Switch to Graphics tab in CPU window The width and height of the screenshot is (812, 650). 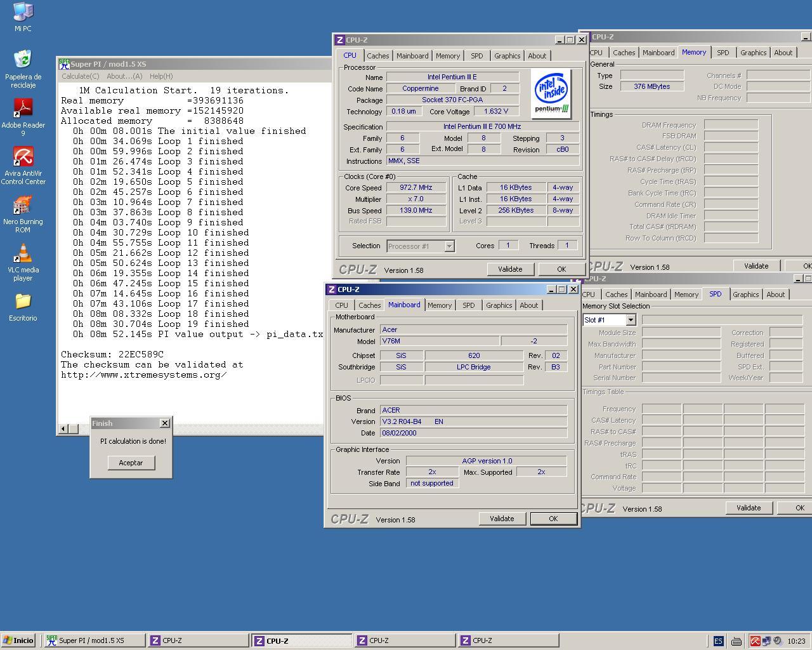pos(507,56)
